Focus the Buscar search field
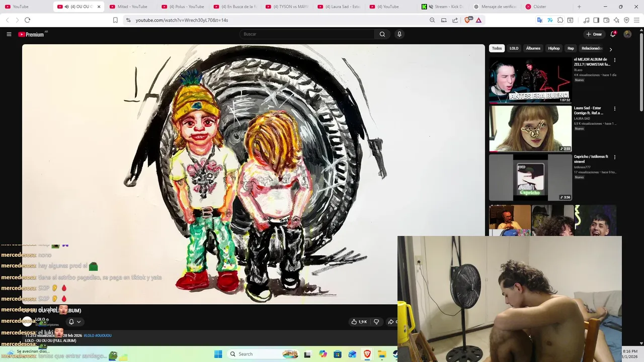This screenshot has height=362, width=644. click(x=307, y=34)
